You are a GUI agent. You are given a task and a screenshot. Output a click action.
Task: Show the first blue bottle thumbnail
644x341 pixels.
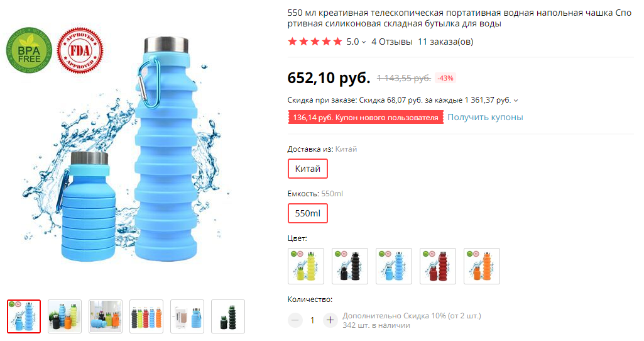(24, 316)
